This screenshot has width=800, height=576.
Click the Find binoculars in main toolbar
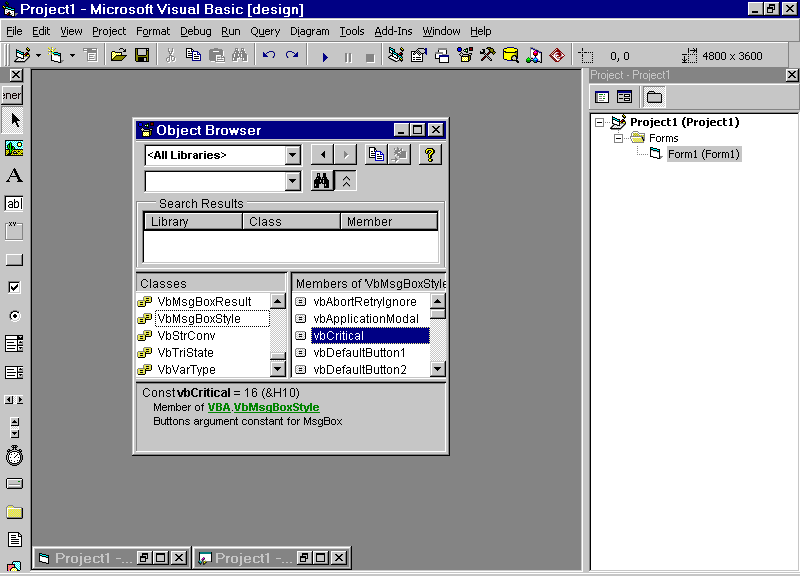pyautogui.click(x=240, y=55)
